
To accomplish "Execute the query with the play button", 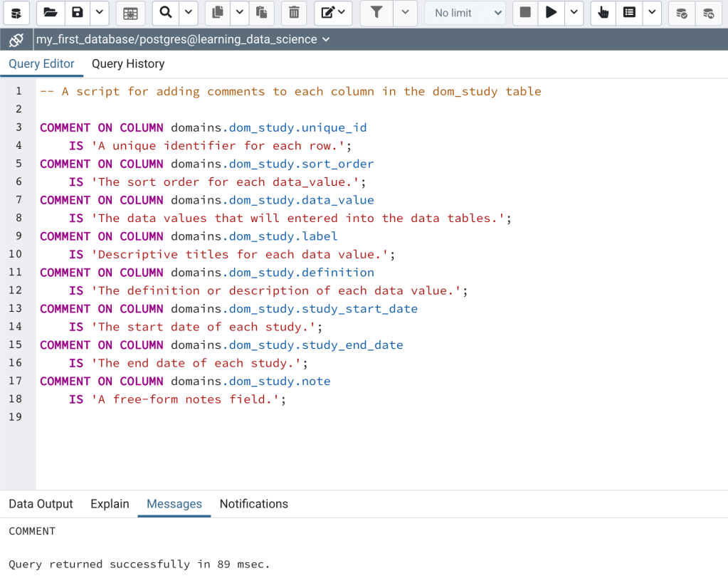I will click(550, 13).
